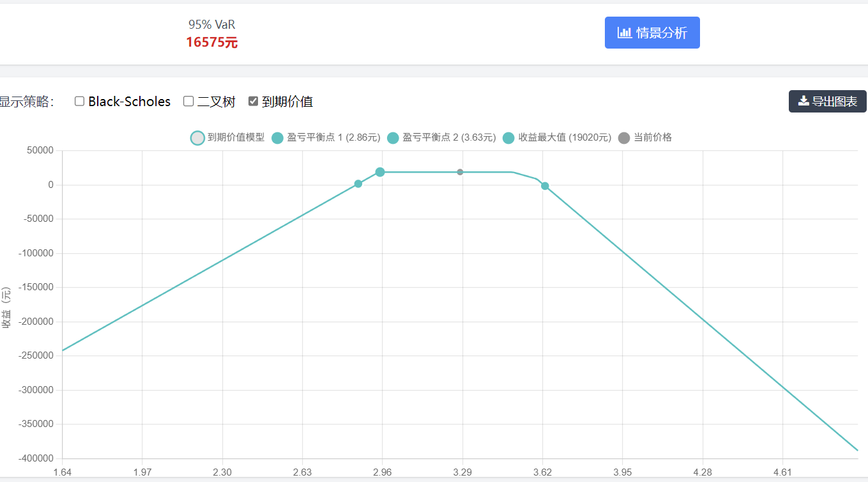Enable the Black-Scholes strategy checkbox
Screen dimensions: 868x482
80,101
